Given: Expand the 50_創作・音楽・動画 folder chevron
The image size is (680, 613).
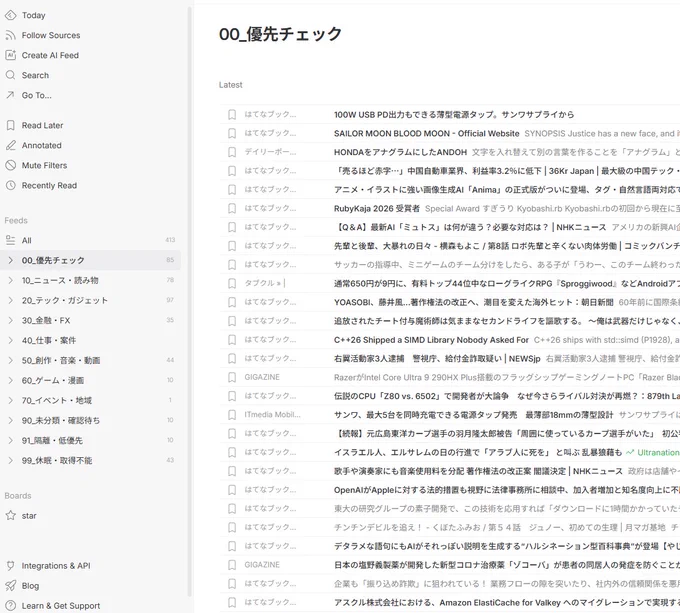Looking at the screenshot, I should (10, 360).
